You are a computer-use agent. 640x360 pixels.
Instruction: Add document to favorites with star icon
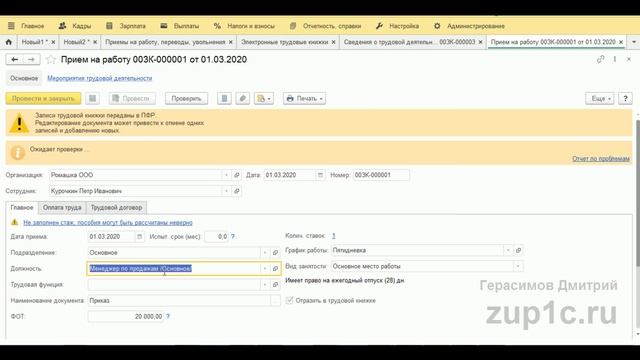tap(51, 60)
